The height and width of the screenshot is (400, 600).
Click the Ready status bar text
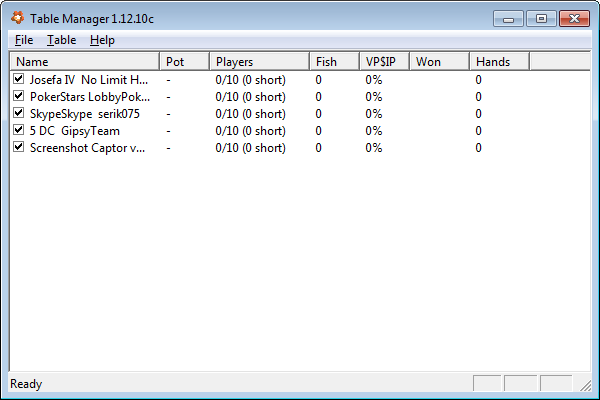tap(26, 384)
